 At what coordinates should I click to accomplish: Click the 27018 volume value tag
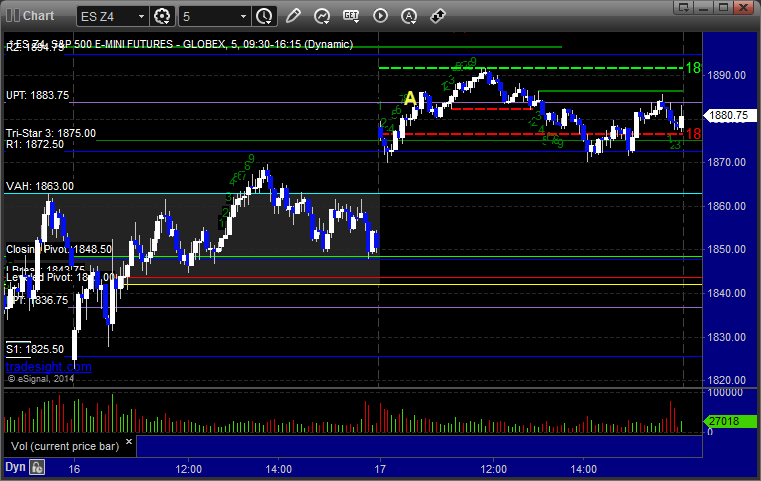730,421
